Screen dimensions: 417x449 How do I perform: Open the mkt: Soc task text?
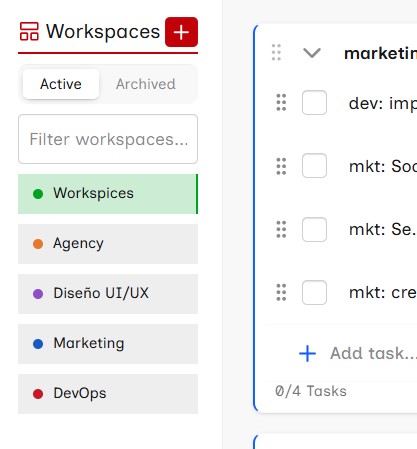[383, 166]
